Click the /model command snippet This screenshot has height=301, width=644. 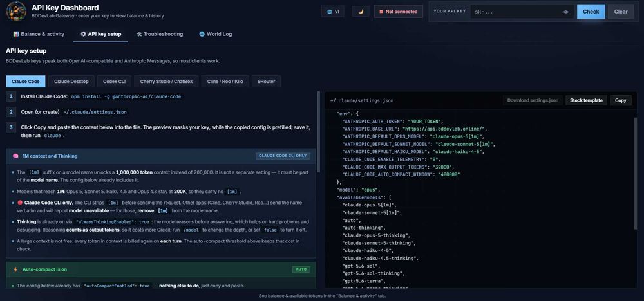(x=191, y=230)
